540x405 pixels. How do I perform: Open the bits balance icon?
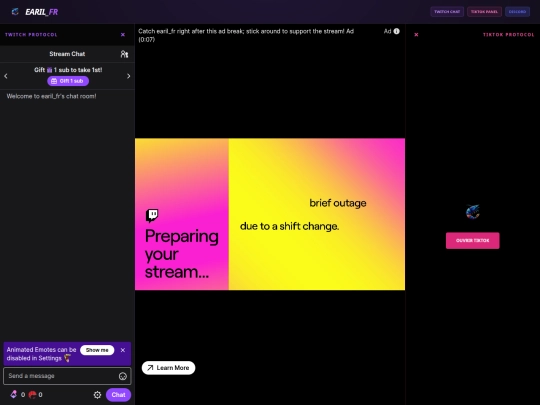(14, 394)
